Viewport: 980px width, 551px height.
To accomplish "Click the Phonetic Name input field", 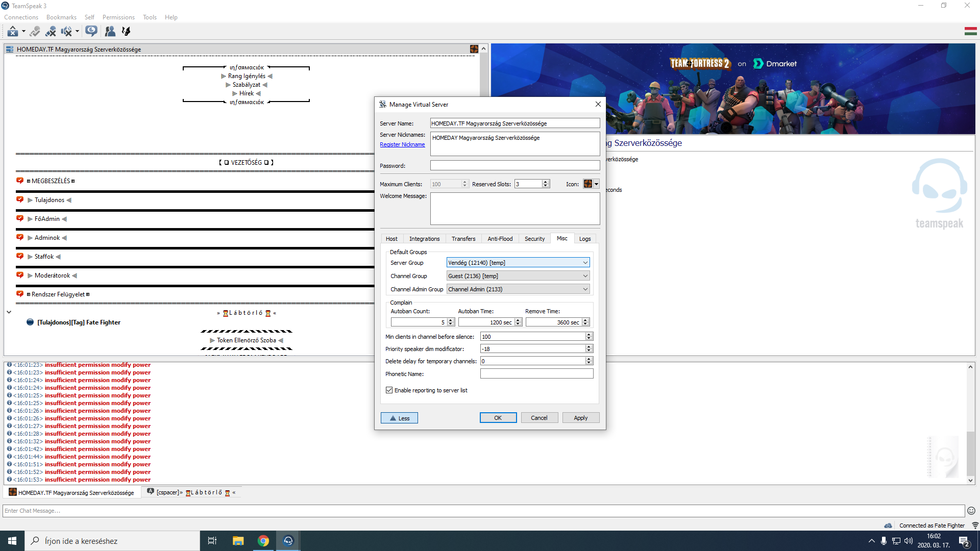I will [536, 374].
